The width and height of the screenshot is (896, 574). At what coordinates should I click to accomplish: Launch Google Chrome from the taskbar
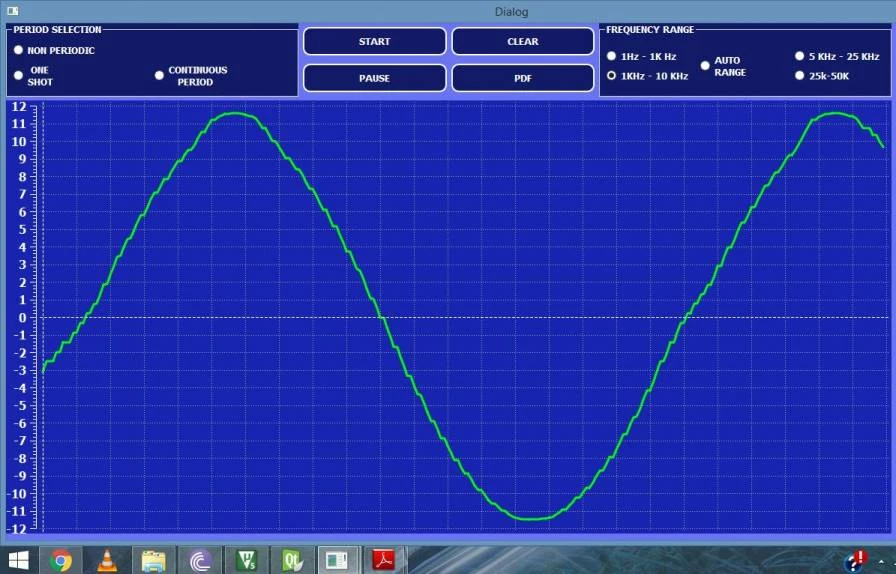pos(61,560)
